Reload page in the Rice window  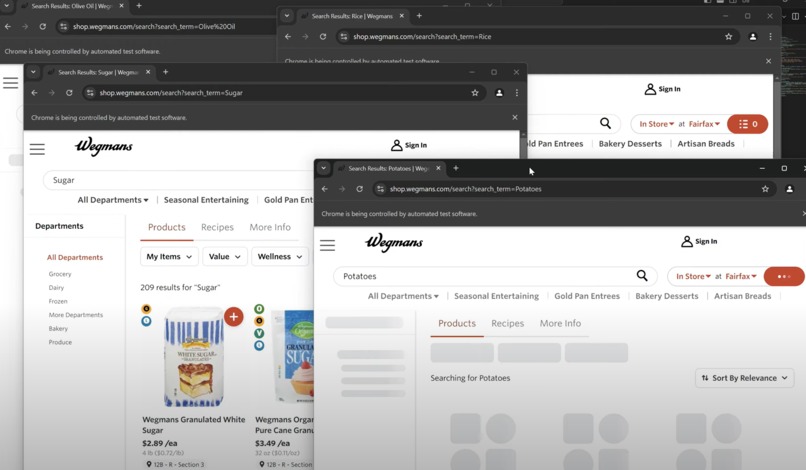tap(323, 37)
